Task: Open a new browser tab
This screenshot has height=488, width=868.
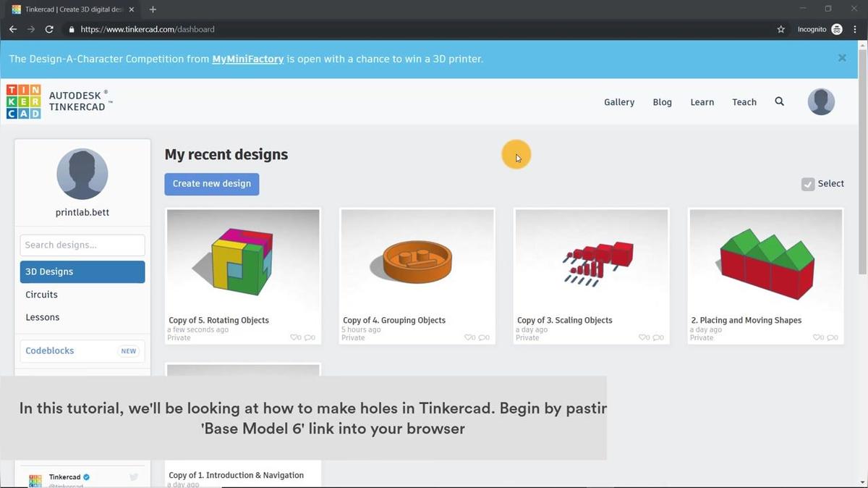Action: [x=153, y=9]
